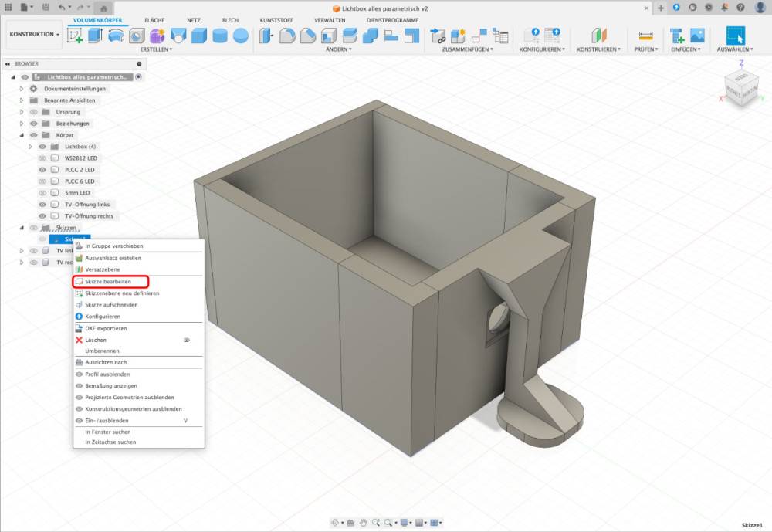Click the Auswählen selection tool icon
The width and height of the screenshot is (772, 532).
pos(735,36)
